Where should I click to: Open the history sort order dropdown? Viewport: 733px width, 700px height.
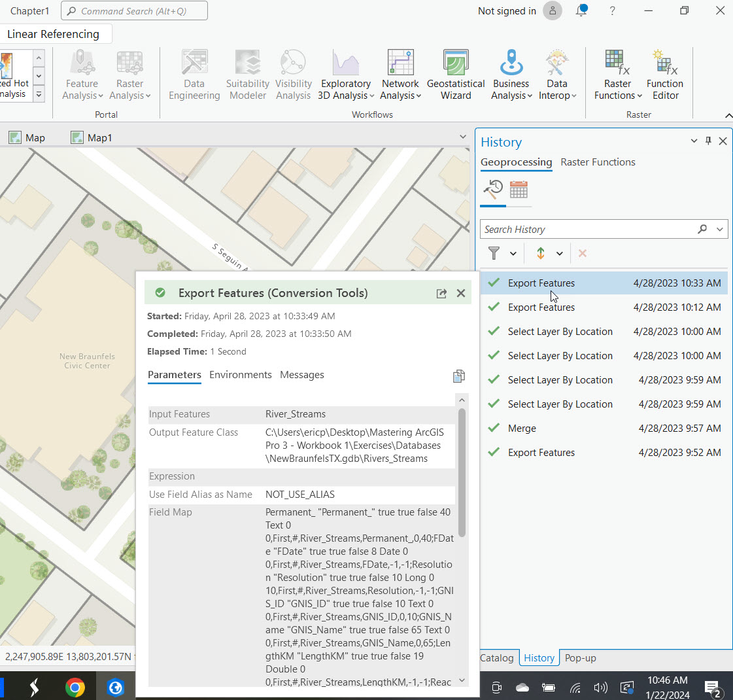click(560, 254)
